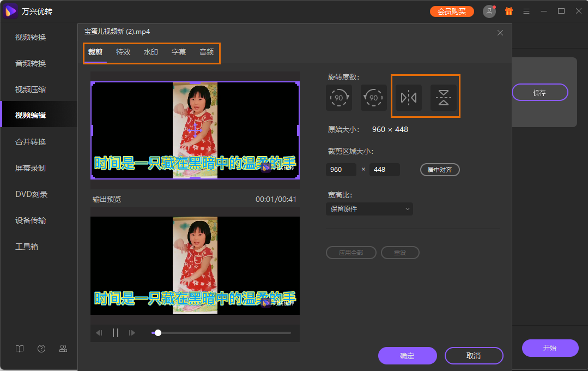Click the orange 会员购买 membership purchase button
This screenshot has height=371, width=588.
[452, 11]
